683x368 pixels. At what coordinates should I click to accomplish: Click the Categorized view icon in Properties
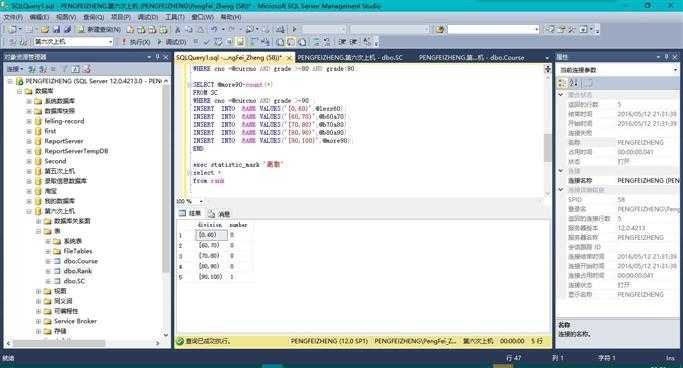pyautogui.click(x=562, y=83)
